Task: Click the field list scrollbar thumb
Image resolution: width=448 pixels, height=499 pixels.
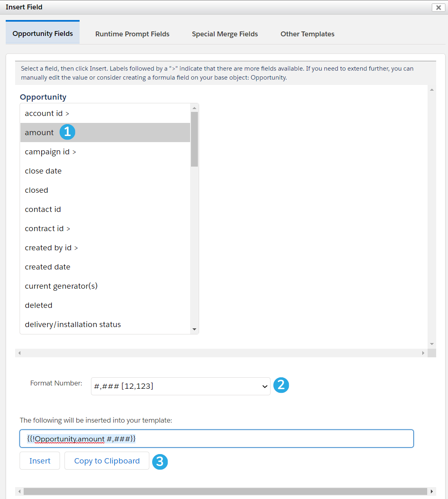Action: (194, 139)
